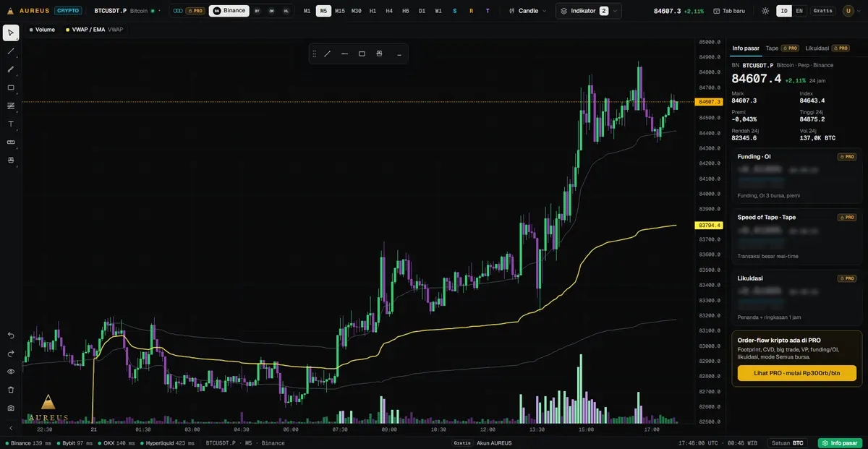Switch exchange to Hyperliquid (HL)

(286, 11)
